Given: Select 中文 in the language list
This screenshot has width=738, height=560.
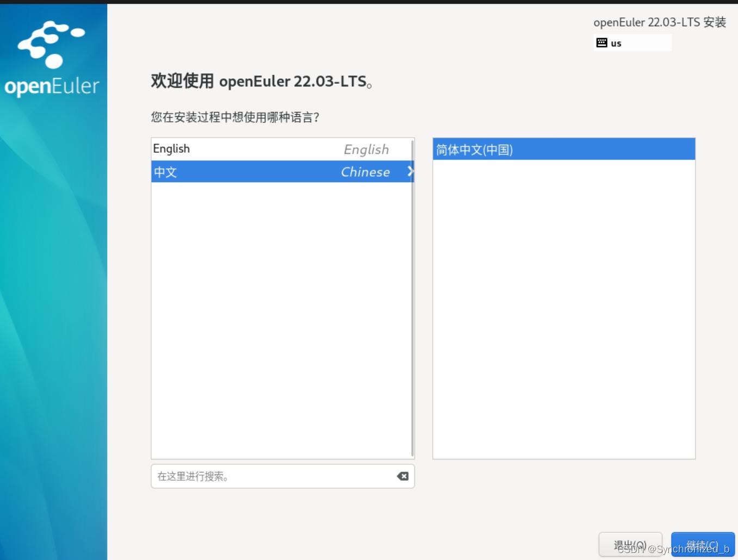Looking at the screenshot, I should [245, 172].
